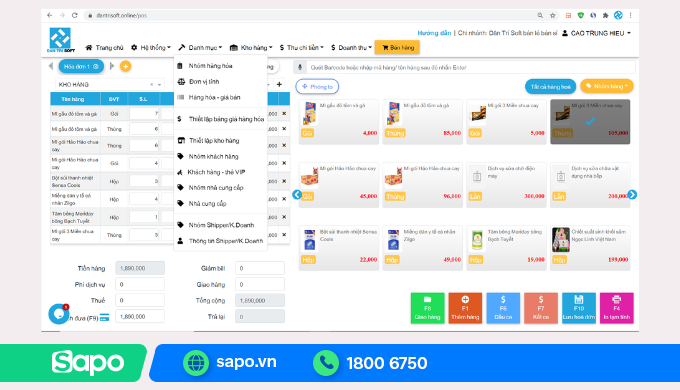This screenshot has height=390, width=680.
Task: Click the microphone voice search icon
Action: pos(299,68)
